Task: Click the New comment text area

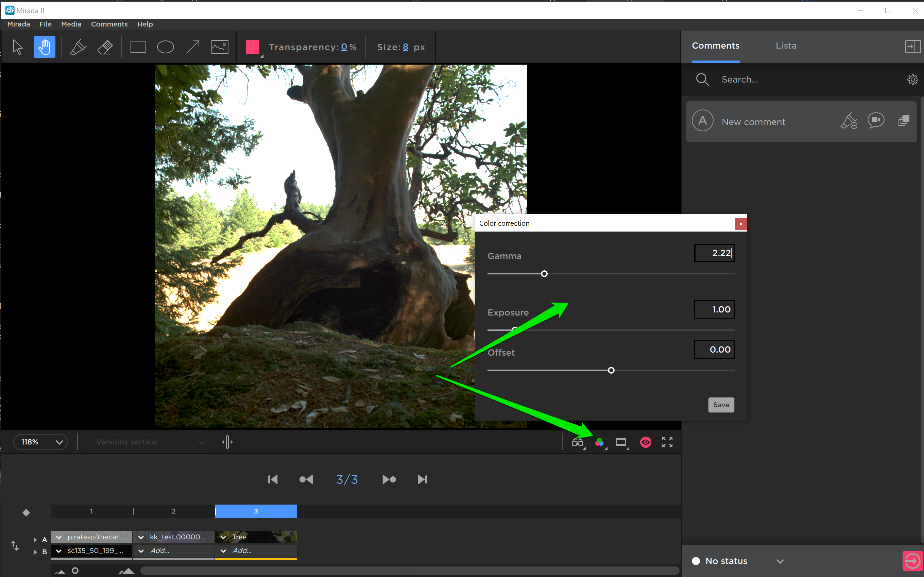Action: click(x=753, y=122)
